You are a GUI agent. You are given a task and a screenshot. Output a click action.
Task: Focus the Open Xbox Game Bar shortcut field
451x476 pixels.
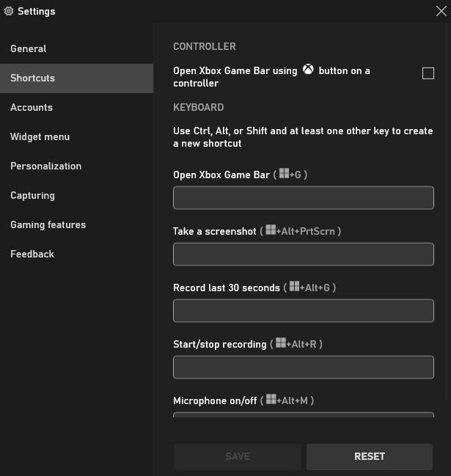coord(304,197)
